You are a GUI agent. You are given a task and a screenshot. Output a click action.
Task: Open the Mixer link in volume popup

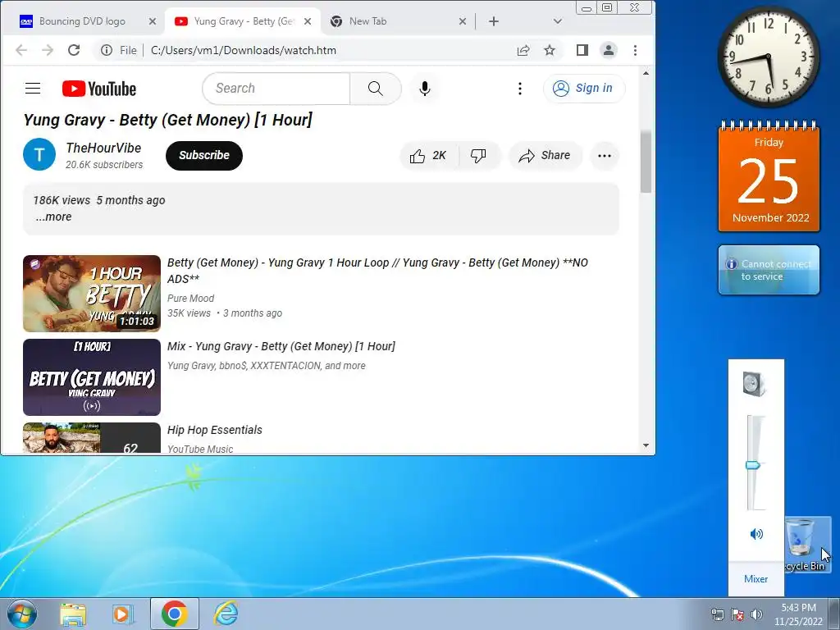pyautogui.click(x=756, y=579)
